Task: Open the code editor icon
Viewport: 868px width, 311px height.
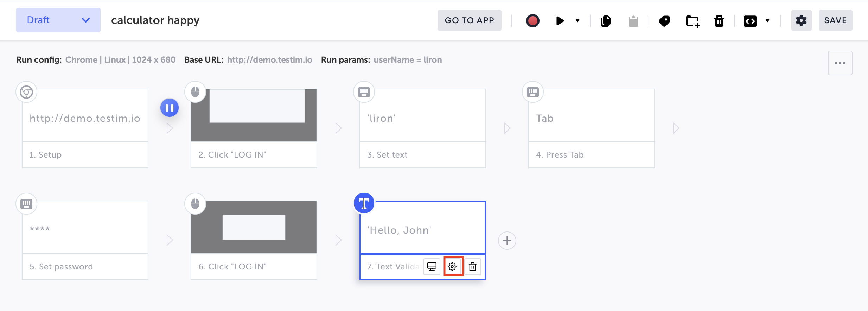Action: (750, 21)
